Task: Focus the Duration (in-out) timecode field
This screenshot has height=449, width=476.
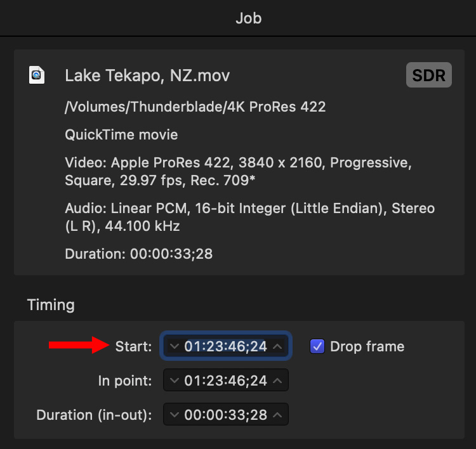Action: click(x=225, y=415)
